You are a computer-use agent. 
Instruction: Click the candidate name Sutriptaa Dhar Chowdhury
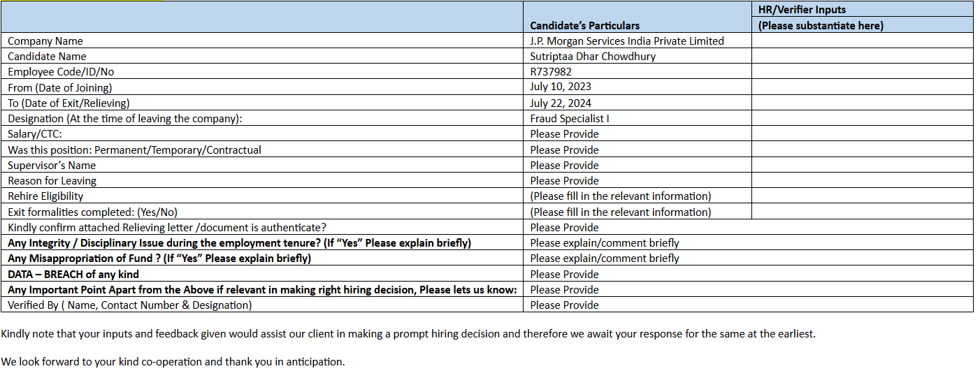coord(593,56)
